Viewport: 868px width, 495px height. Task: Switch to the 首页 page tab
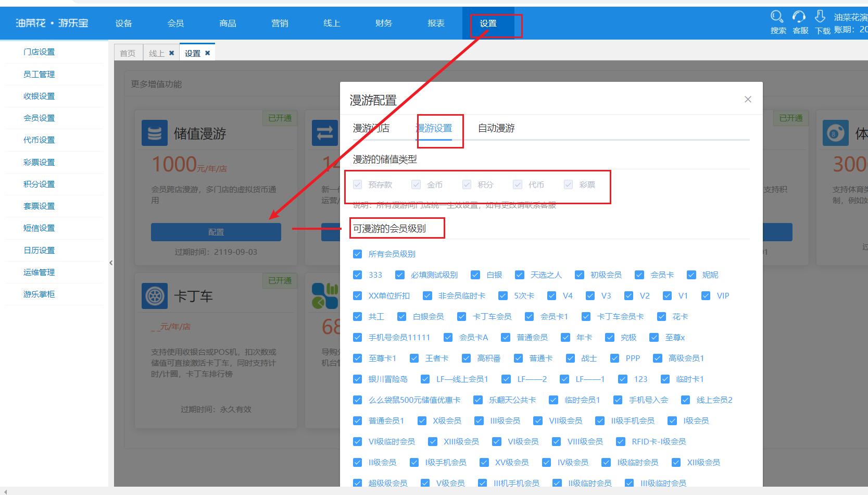tap(128, 53)
